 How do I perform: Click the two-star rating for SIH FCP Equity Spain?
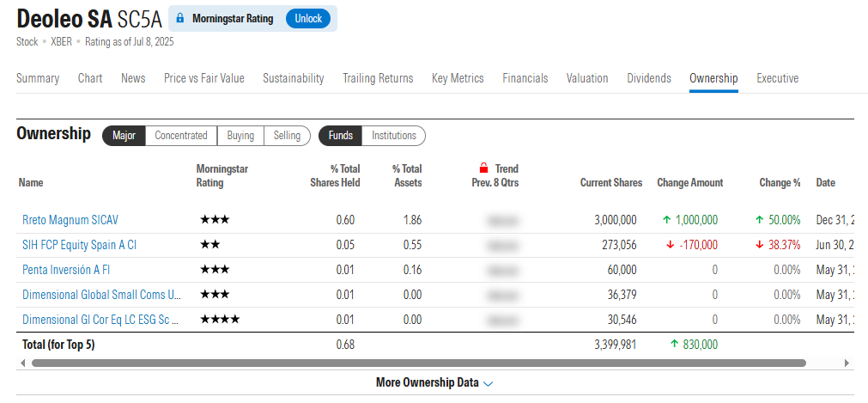coord(209,245)
